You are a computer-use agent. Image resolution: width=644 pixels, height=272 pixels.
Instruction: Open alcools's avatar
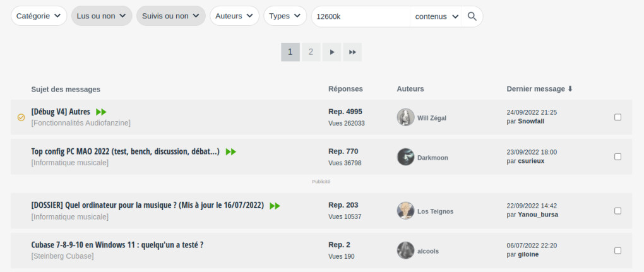[x=405, y=251]
